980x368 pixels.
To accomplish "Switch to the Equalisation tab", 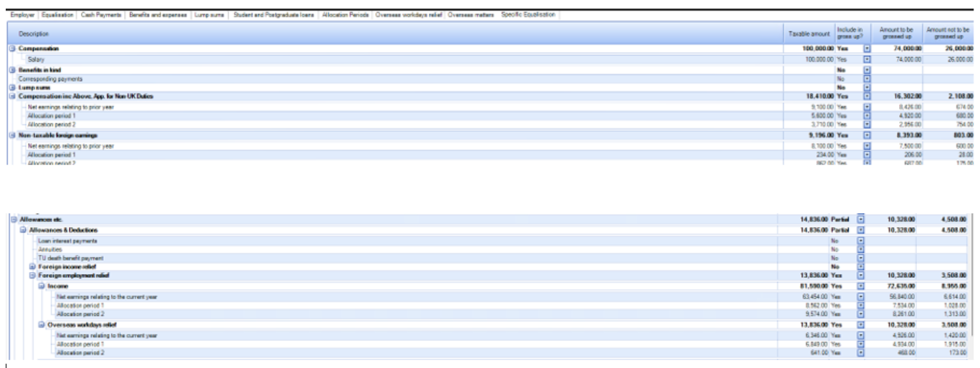I will (57, 14).
